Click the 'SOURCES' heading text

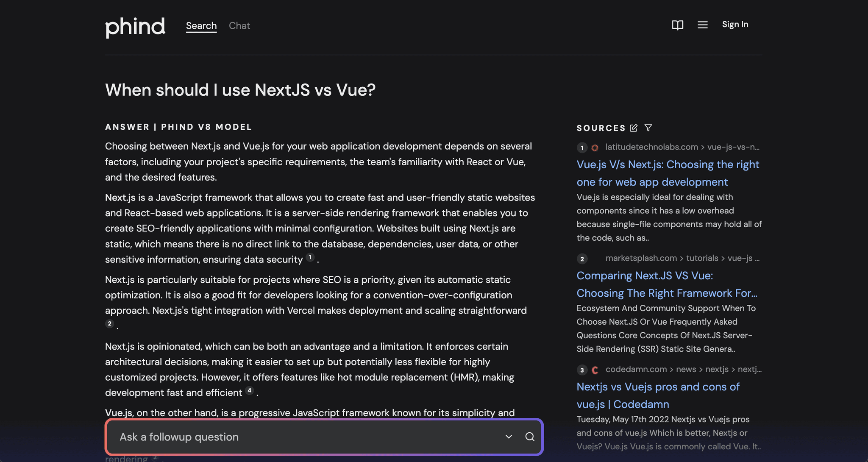tap(601, 128)
